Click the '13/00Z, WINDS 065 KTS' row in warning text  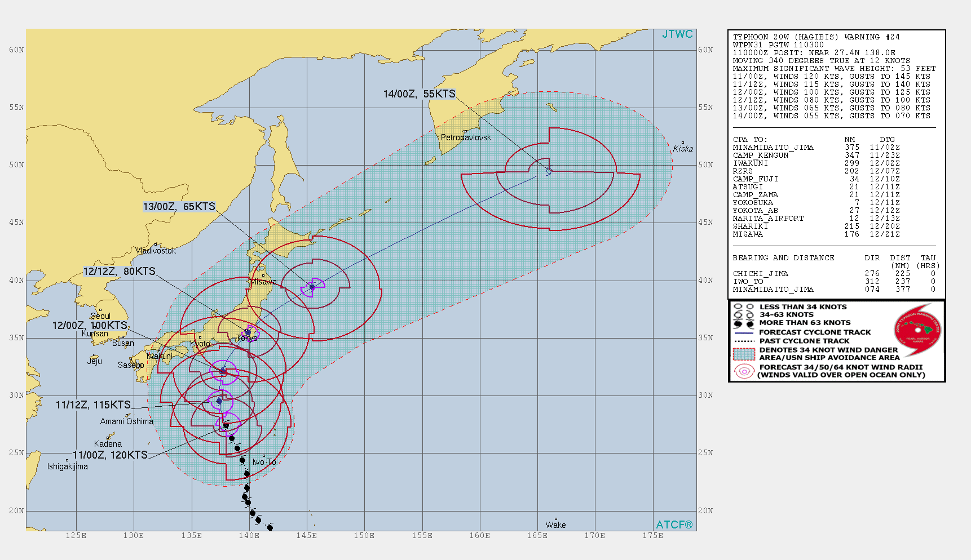coord(832,108)
